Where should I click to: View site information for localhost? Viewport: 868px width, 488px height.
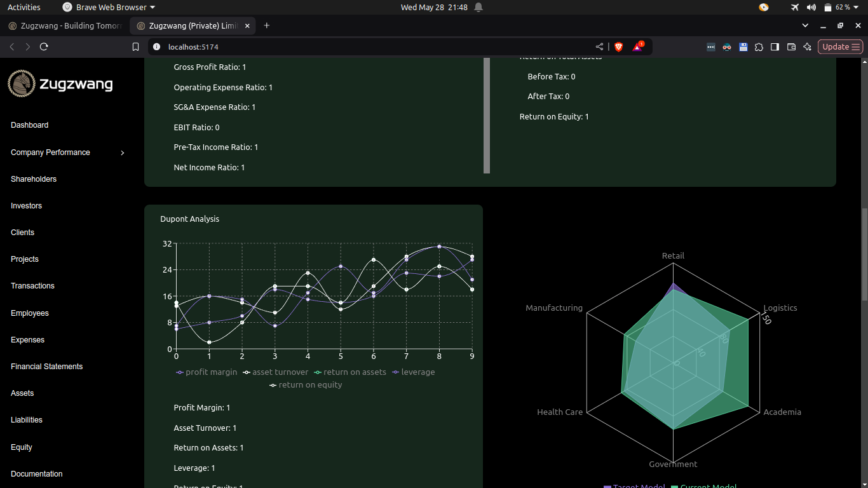(157, 46)
